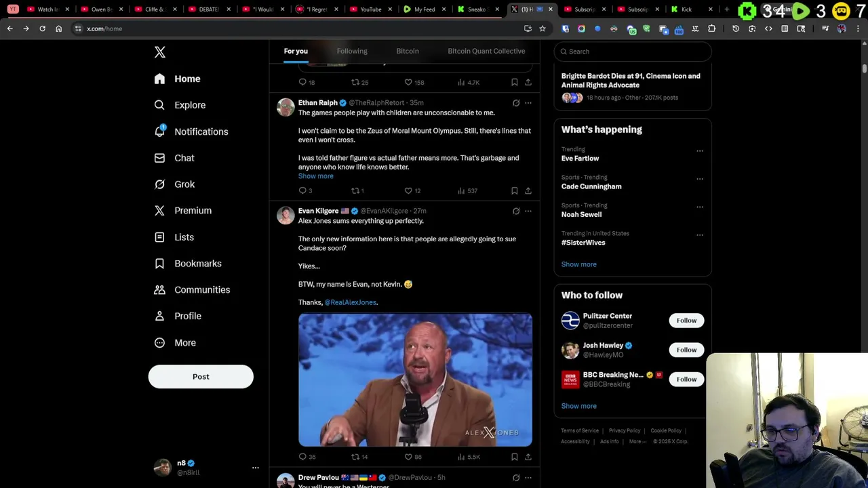Open Grok in the sidebar
Image resolution: width=868 pixels, height=488 pixels.
tap(174, 184)
